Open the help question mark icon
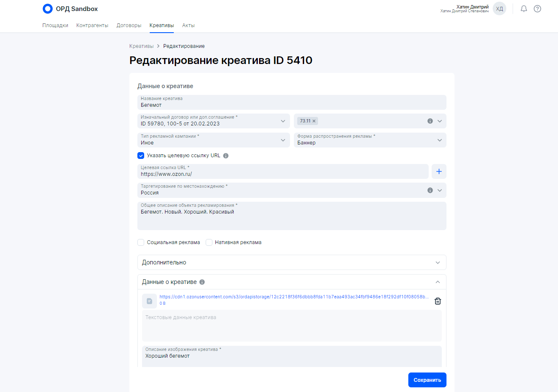The image size is (558, 392). [x=537, y=9]
